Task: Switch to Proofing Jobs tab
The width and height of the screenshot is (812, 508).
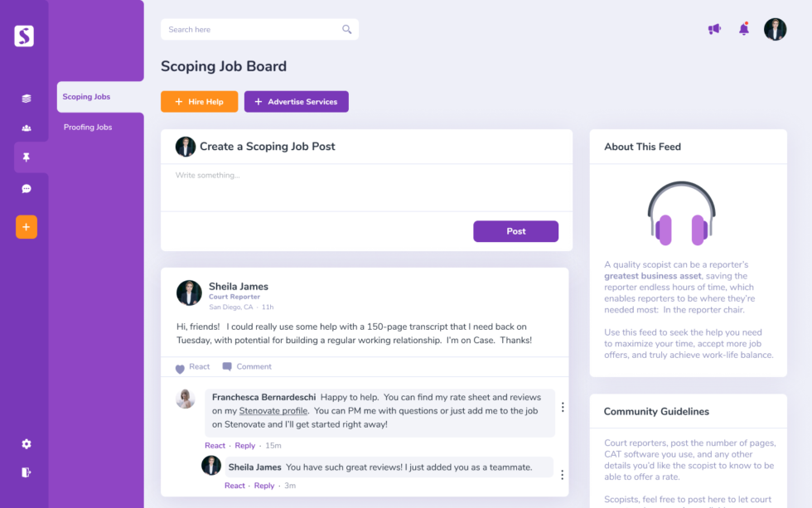Action: [88, 128]
